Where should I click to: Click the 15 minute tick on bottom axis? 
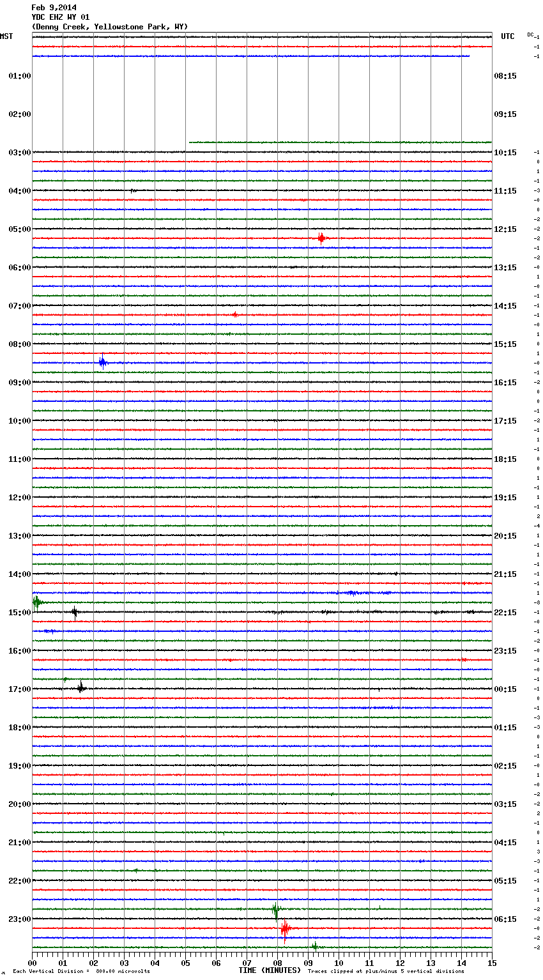tap(492, 963)
